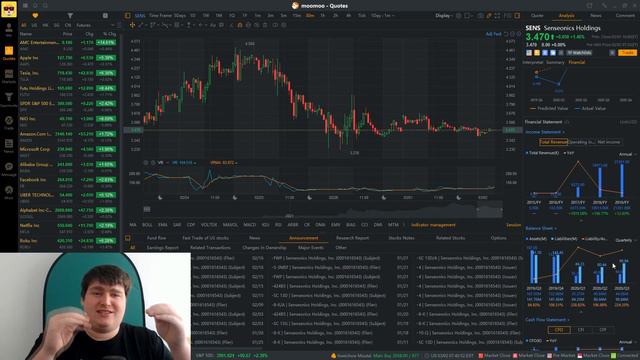
Task: Open the watchlist filter funnel icon
Action: (70, 16)
